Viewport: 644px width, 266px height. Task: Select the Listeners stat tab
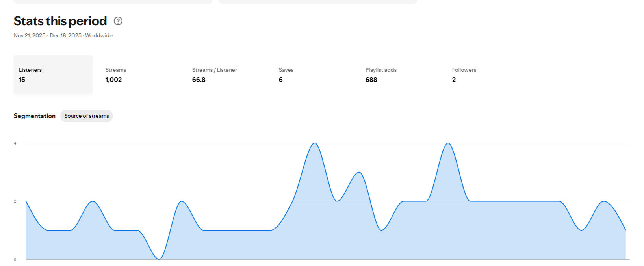[53, 74]
